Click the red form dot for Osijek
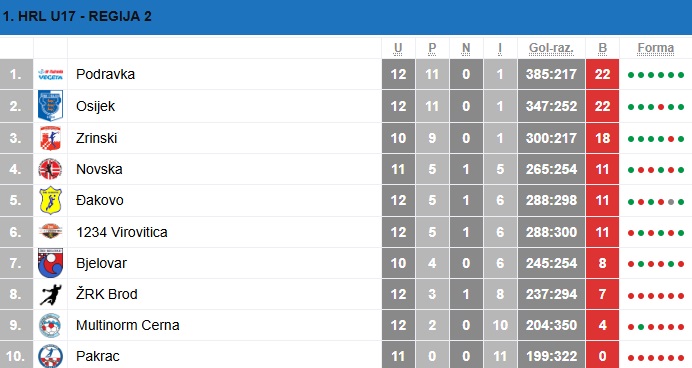 click(661, 107)
